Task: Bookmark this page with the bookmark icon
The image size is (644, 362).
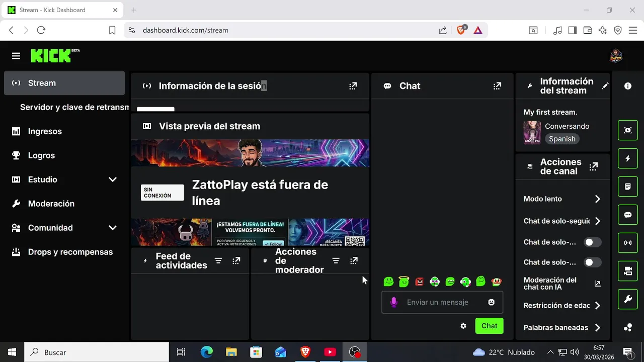Action: pyautogui.click(x=112, y=30)
